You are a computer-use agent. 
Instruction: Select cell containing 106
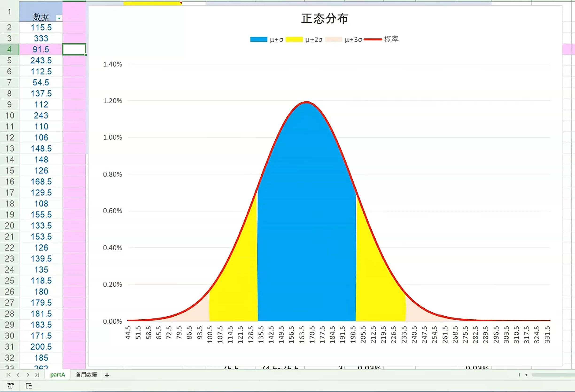click(x=41, y=138)
